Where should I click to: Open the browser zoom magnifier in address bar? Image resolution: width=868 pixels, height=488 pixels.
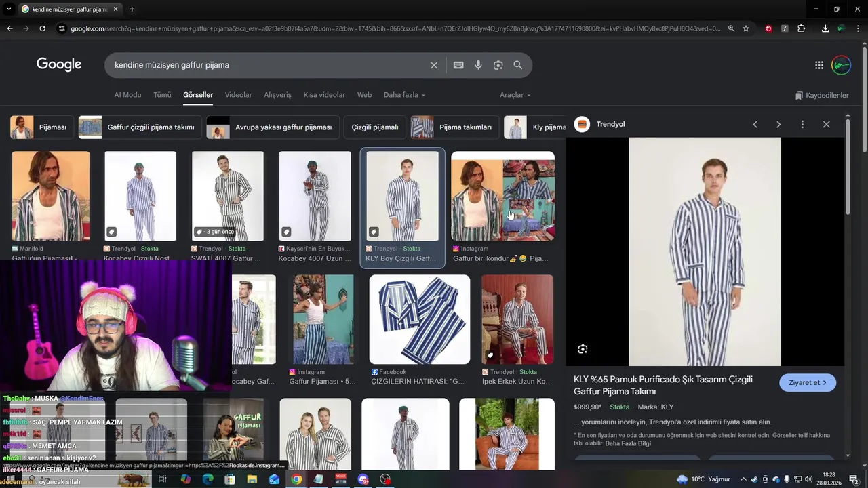pos(731,28)
